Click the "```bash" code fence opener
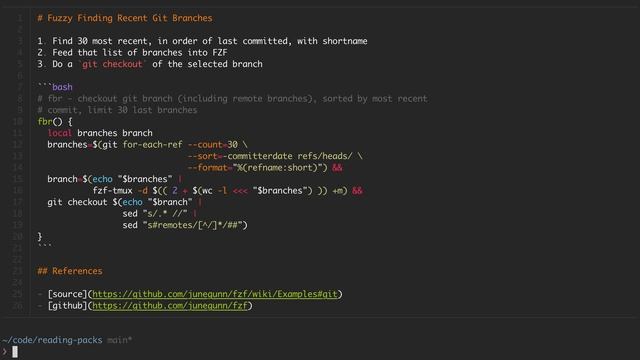640x360 pixels. coord(55,87)
